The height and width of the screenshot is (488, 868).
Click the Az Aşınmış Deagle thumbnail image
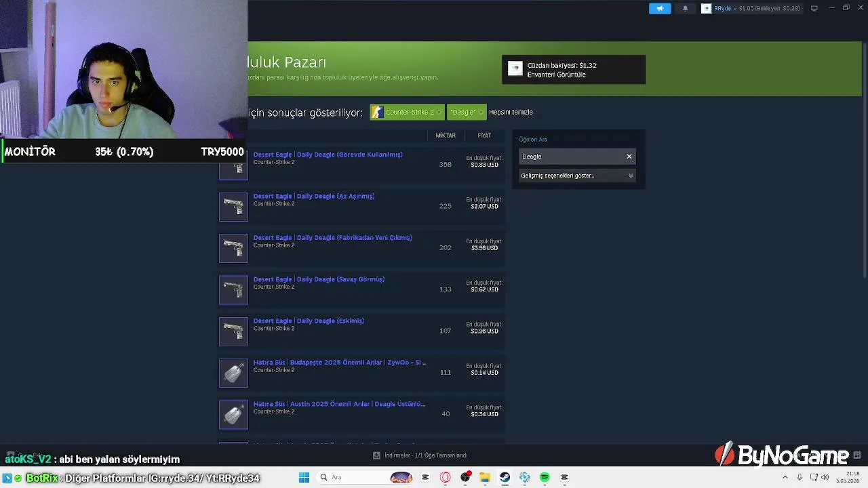(233, 207)
